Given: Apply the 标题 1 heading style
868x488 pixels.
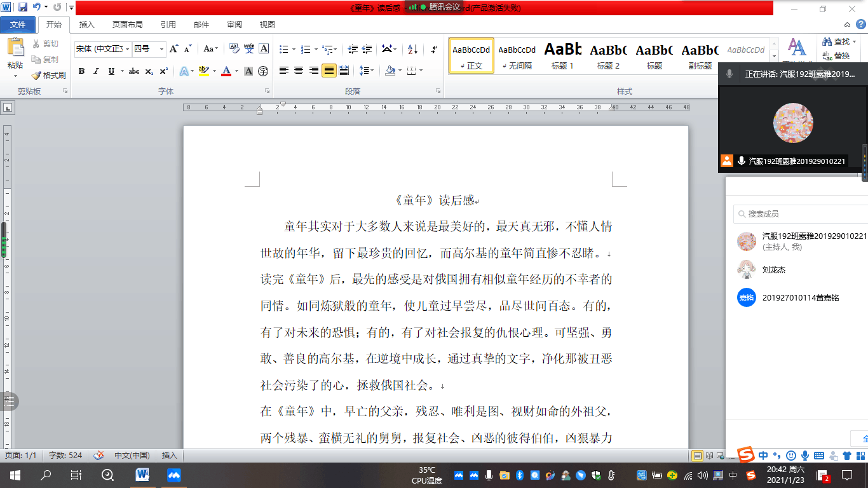Looking at the screenshot, I should (x=562, y=55).
